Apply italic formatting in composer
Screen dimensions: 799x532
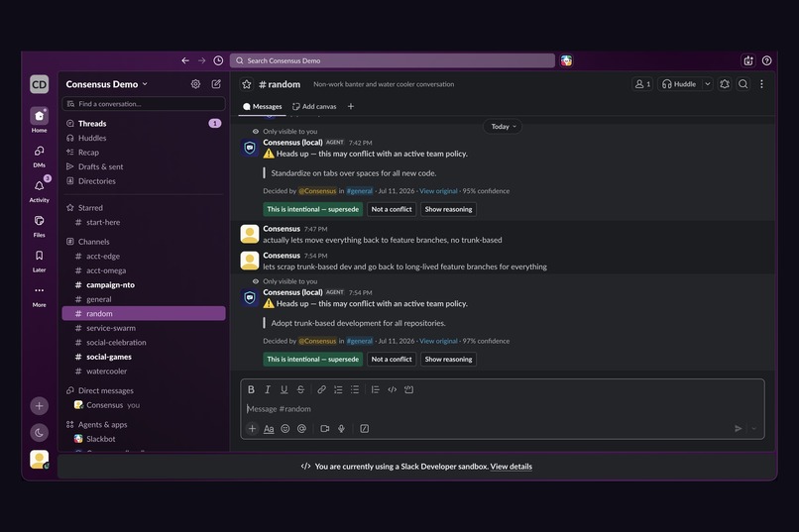[x=268, y=389]
